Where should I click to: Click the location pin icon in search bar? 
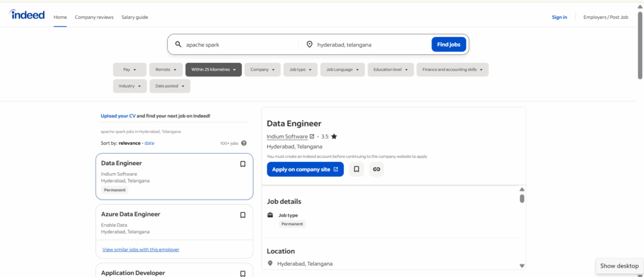pyautogui.click(x=309, y=45)
